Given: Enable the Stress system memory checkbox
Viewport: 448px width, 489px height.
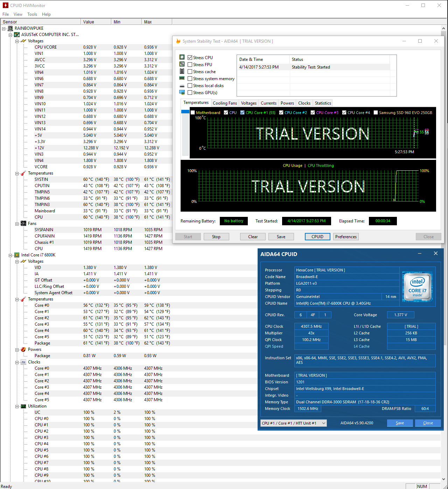Looking at the screenshot, I should coord(190,79).
